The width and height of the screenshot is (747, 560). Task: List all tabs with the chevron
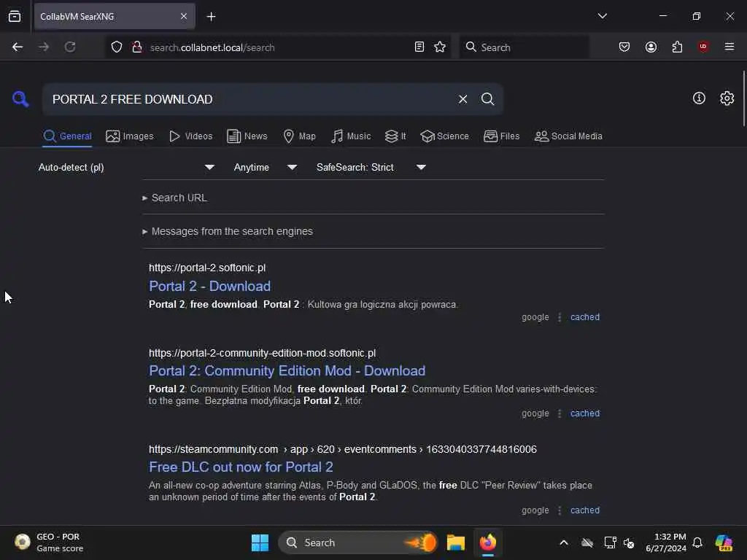tap(602, 16)
